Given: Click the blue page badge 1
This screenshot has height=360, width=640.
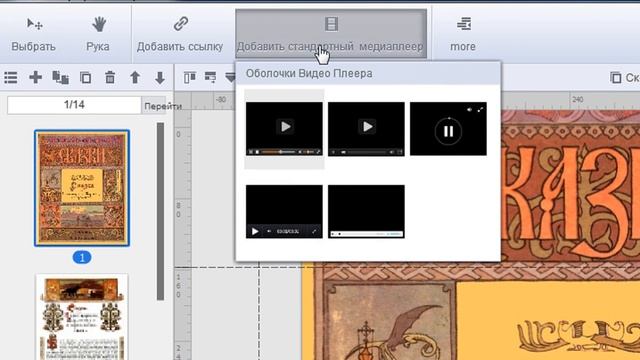Looking at the screenshot, I should [82, 258].
